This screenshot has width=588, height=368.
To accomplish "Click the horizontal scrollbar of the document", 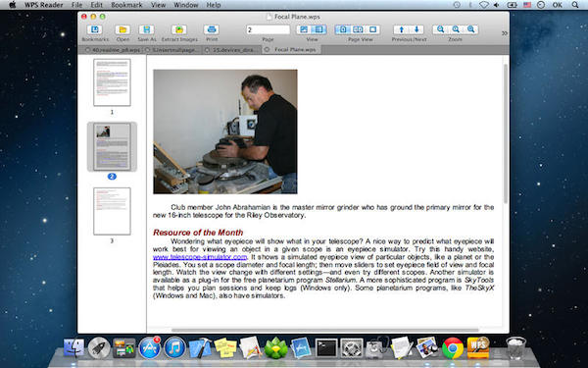I will (x=324, y=330).
